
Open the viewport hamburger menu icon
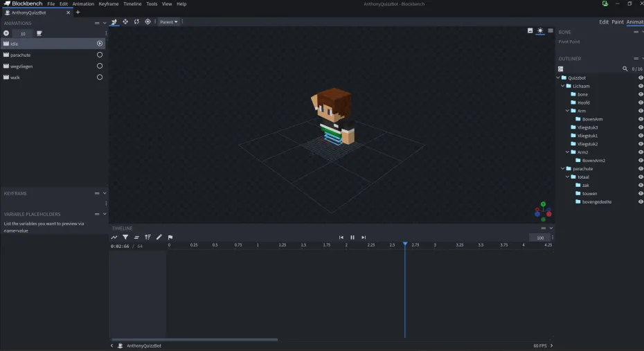(551, 30)
